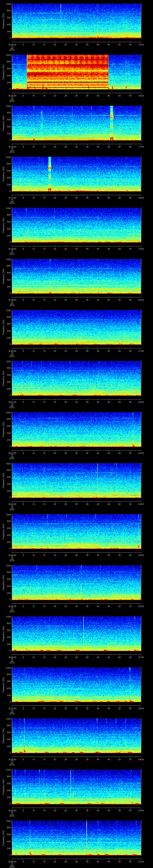The height and width of the screenshot is (868, 153).
Task: Select the spectrogram panel starting at 8:21:00
Action: point(77,378)
